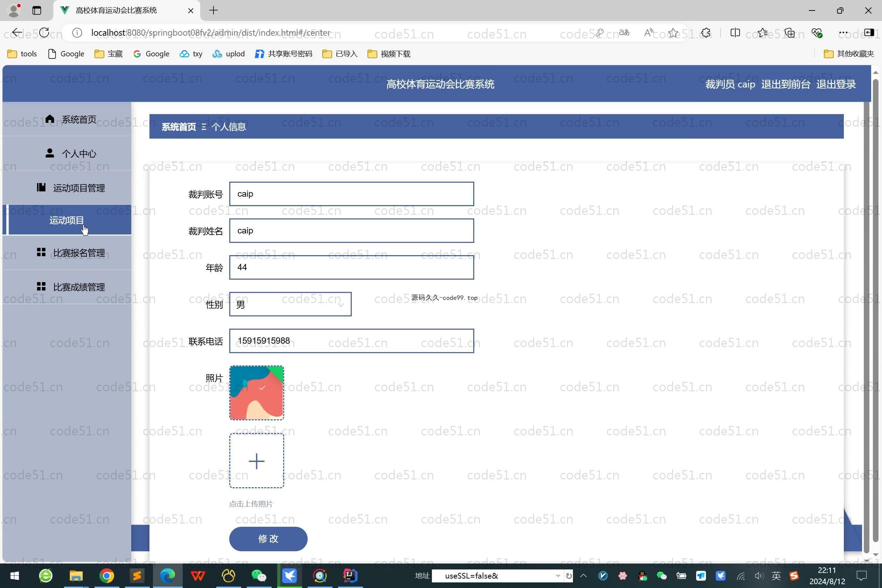
Task: Open favorites list icon
Action: pyautogui.click(x=762, y=33)
